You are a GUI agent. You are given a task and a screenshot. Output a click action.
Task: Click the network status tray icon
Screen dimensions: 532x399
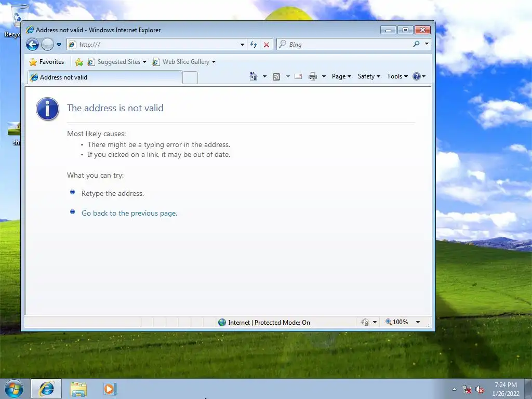point(467,390)
